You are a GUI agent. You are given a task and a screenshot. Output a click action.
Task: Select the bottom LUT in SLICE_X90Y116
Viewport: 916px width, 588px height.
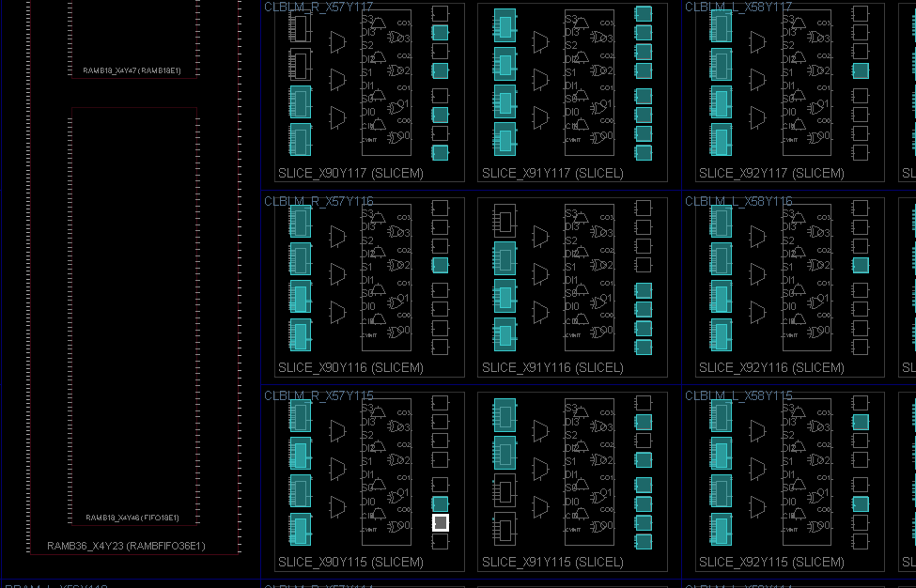click(x=301, y=334)
